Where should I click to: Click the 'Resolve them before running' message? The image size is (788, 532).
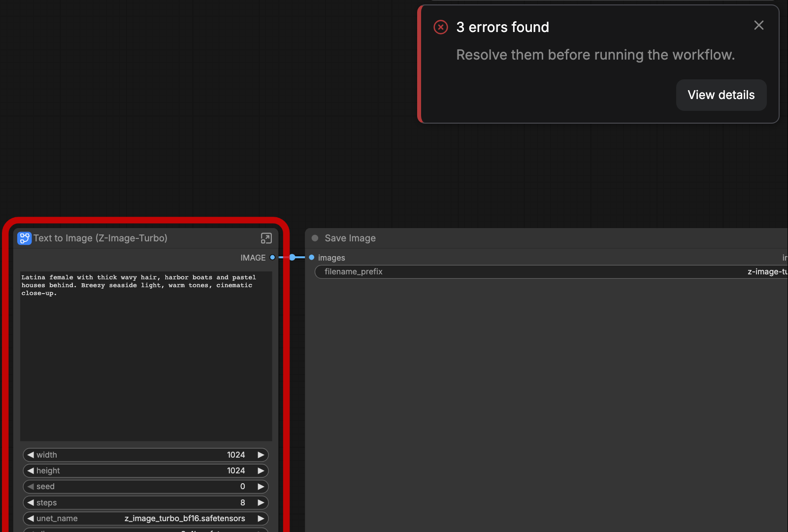[x=595, y=55]
